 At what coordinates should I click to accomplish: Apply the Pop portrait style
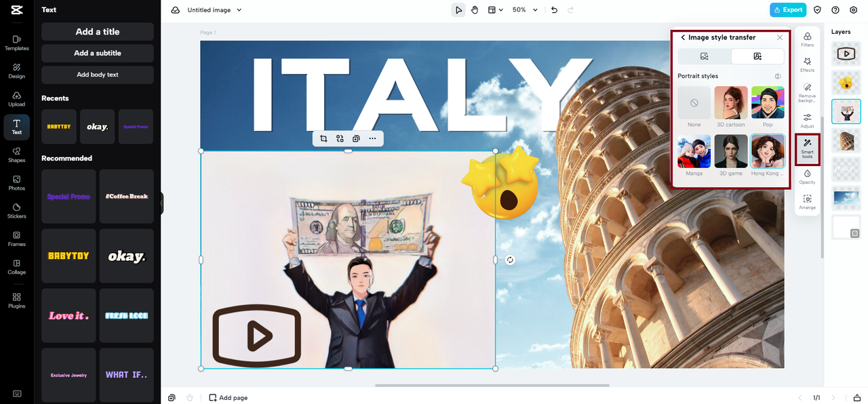click(768, 103)
